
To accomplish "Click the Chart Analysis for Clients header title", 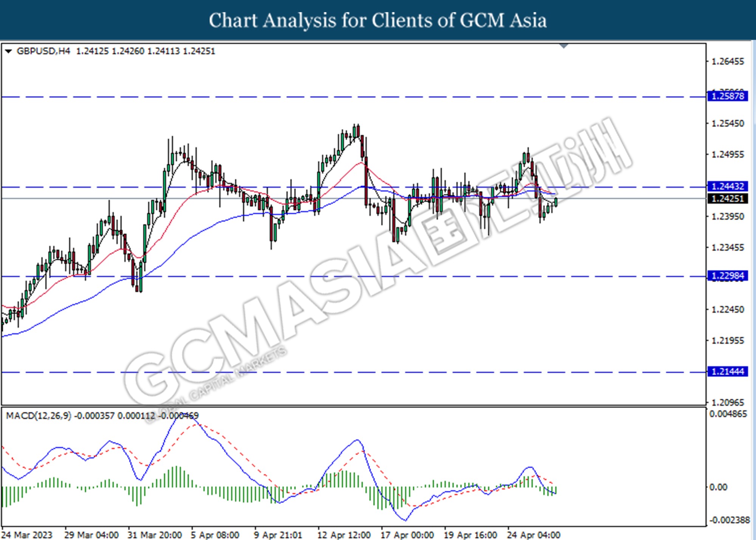I will click(x=378, y=20).
